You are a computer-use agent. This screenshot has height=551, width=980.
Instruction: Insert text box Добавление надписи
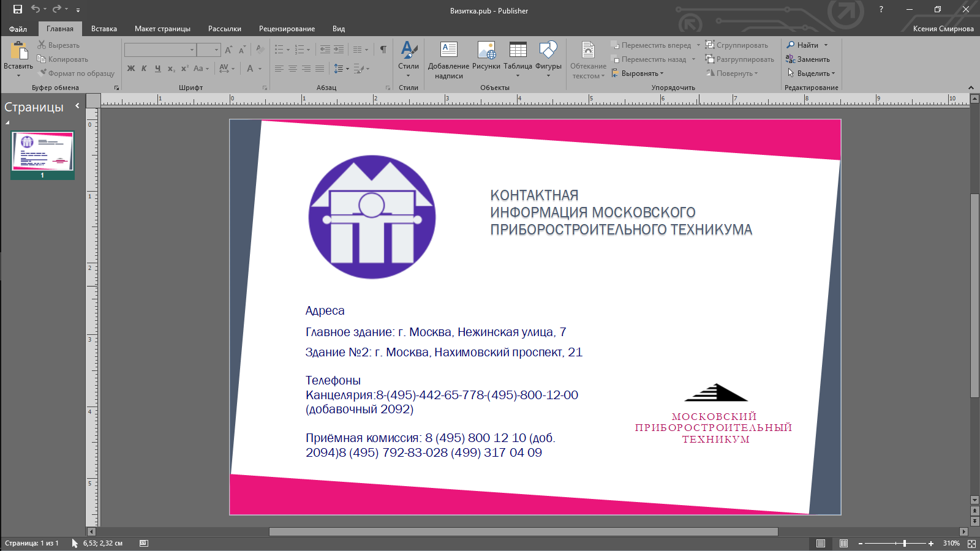pos(448,60)
